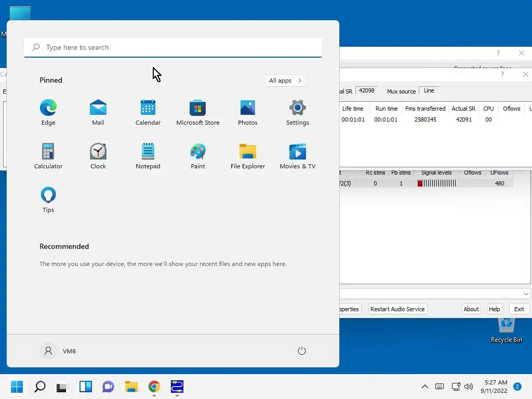The height and width of the screenshot is (399, 532).
Task: Open Settings from pinned apps
Action: (298, 113)
